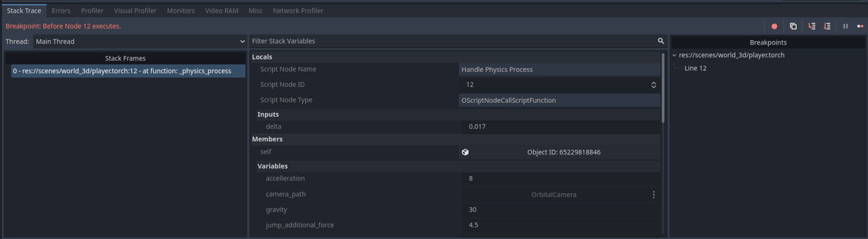Click the Inputs section header
The width and height of the screenshot is (868, 239).
(x=458, y=114)
